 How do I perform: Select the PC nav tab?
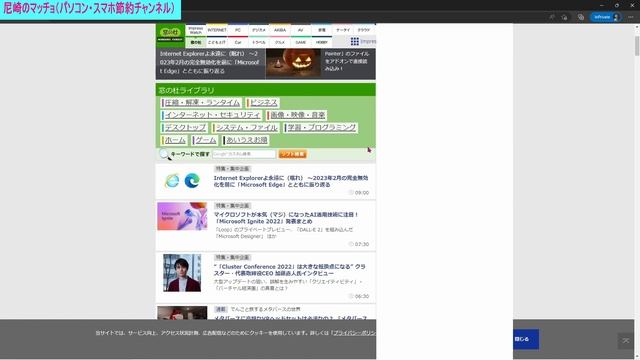click(238, 30)
